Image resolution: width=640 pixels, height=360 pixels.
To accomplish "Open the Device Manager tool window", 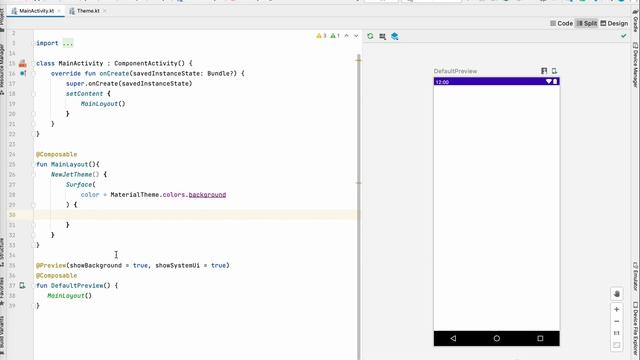I will (635, 64).
